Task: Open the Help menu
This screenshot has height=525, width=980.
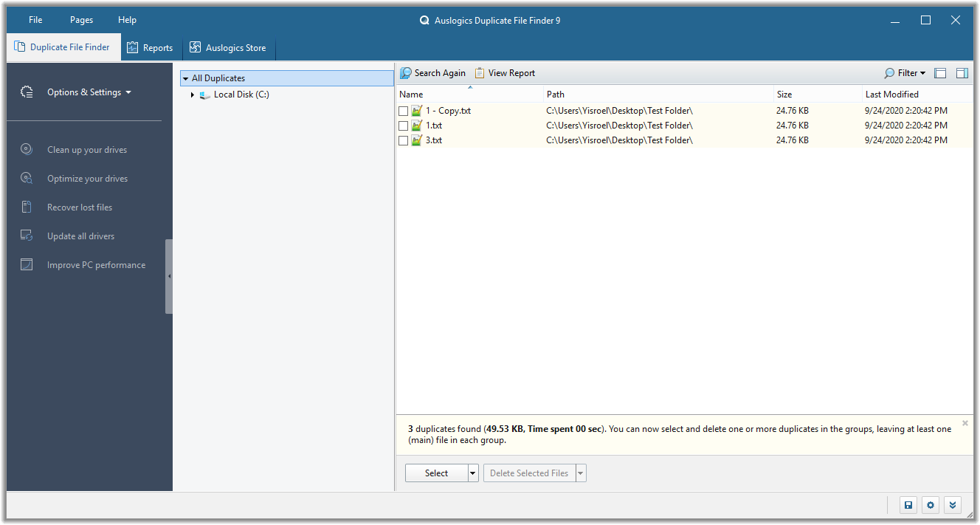Action: coord(127,20)
